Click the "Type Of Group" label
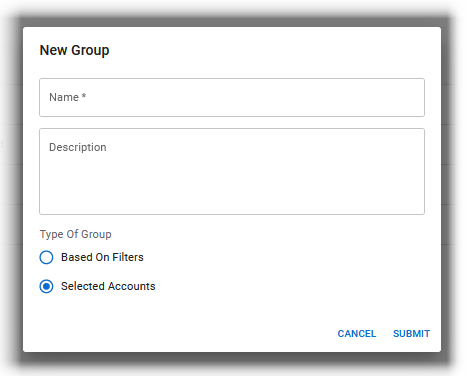The height and width of the screenshot is (376, 467). click(76, 234)
